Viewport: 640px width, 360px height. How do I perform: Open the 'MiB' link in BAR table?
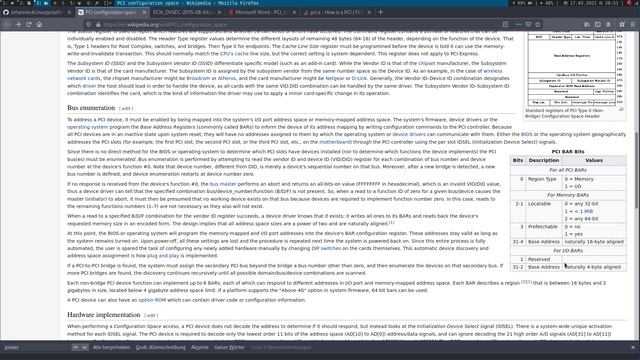588,211
